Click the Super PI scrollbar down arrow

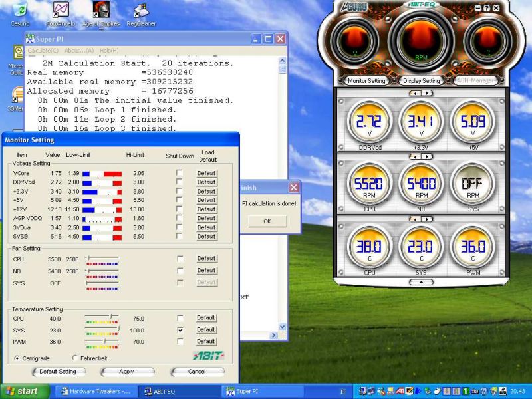click(x=282, y=327)
